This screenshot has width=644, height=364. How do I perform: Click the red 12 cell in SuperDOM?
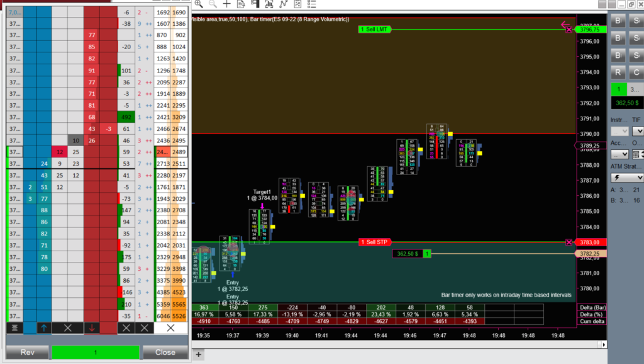60,152
